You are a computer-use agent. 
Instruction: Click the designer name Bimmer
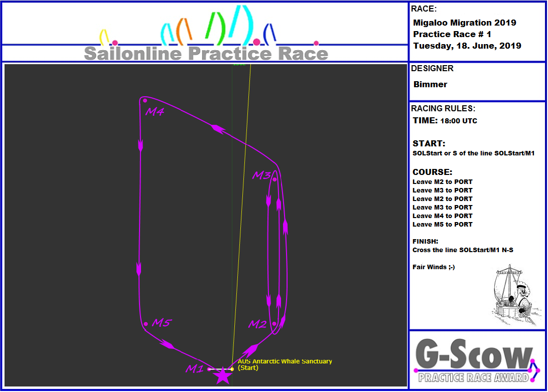[430, 85]
